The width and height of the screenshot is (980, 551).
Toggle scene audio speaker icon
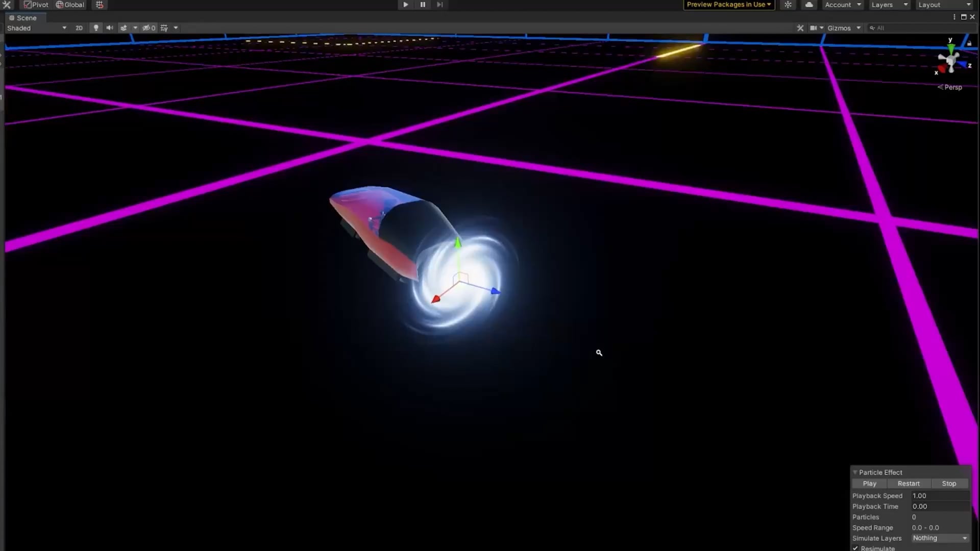click(x=109, y=28)
